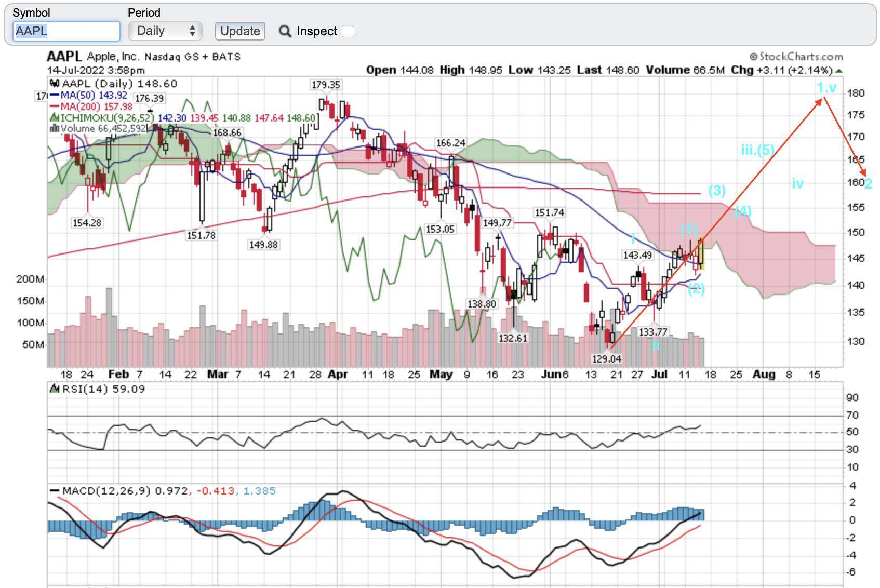Screen dimensions: 880x588
Task: Click the 132.61 price label
Action: (513, 338)
